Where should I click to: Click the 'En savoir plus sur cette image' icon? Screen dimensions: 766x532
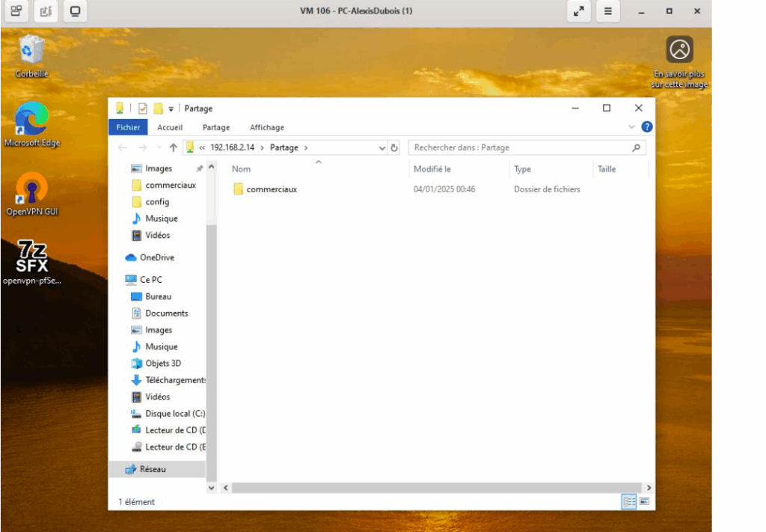click(x=679, y=49)
